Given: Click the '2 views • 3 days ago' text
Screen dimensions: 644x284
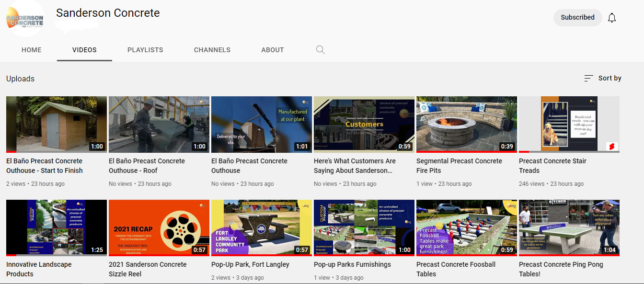Looking at the screenshot, I should (x=238, y=277).
